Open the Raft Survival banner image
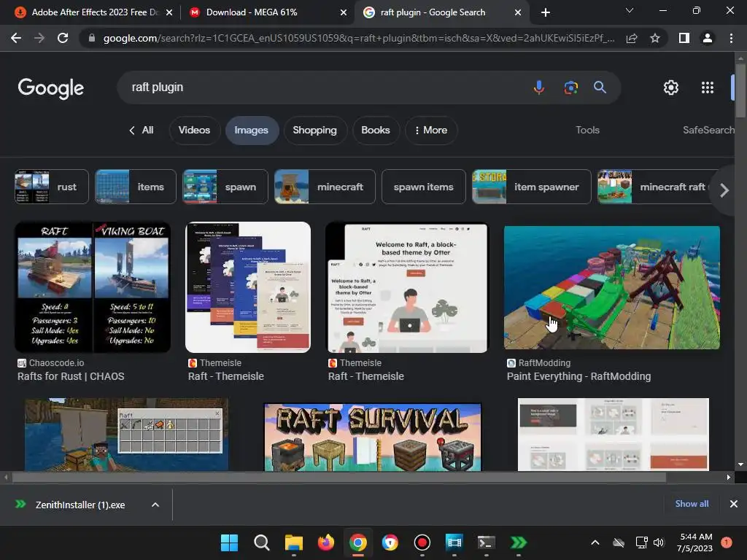The height and width of the screenshot is (560, 747). point(373,437)
